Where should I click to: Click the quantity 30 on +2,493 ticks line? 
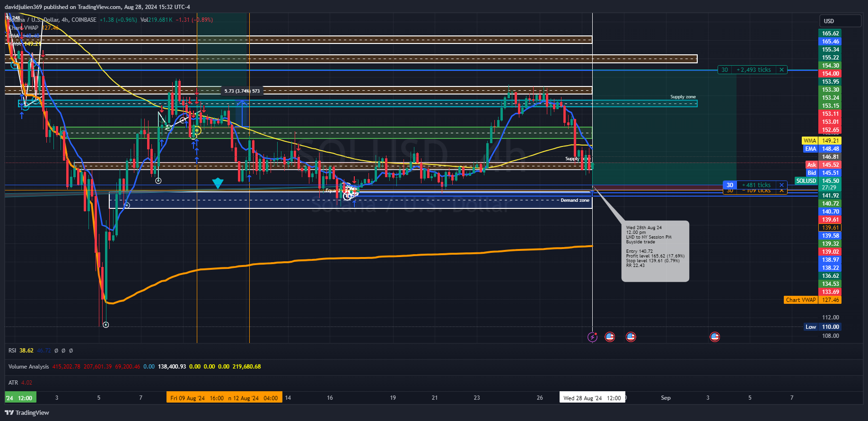coord(725,70)
